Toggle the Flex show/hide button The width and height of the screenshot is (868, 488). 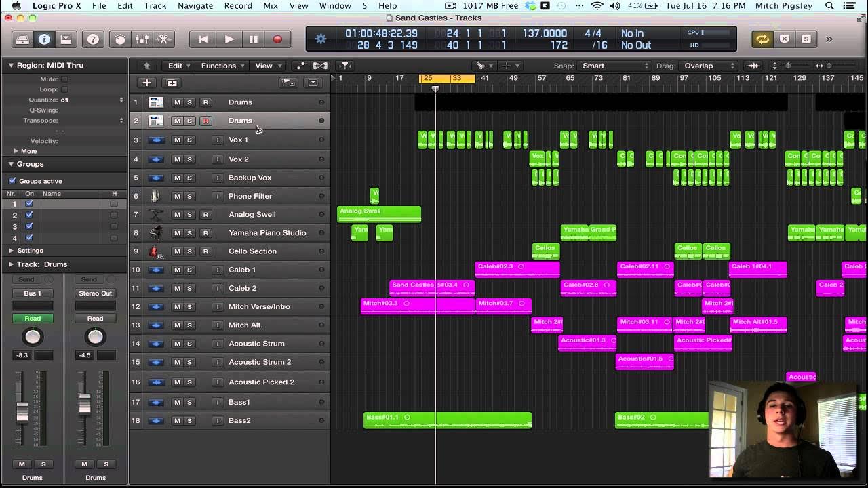(x=320, y=66)
